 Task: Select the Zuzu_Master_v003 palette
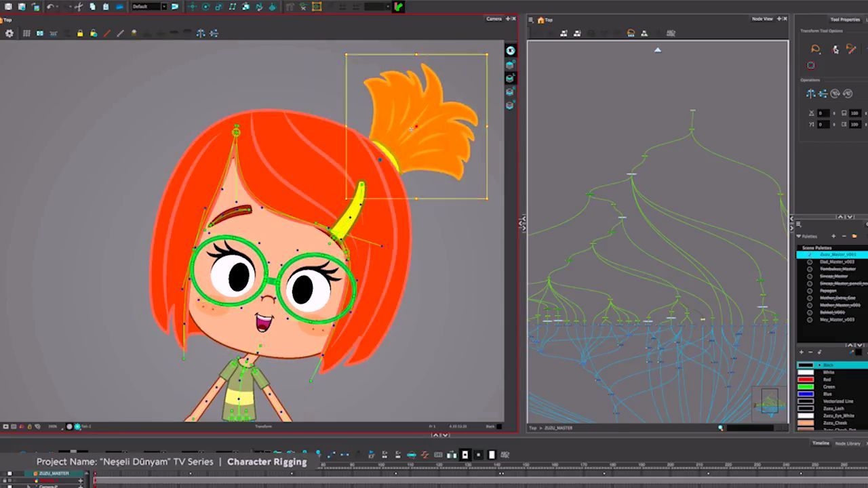click(x=837, y=254)
